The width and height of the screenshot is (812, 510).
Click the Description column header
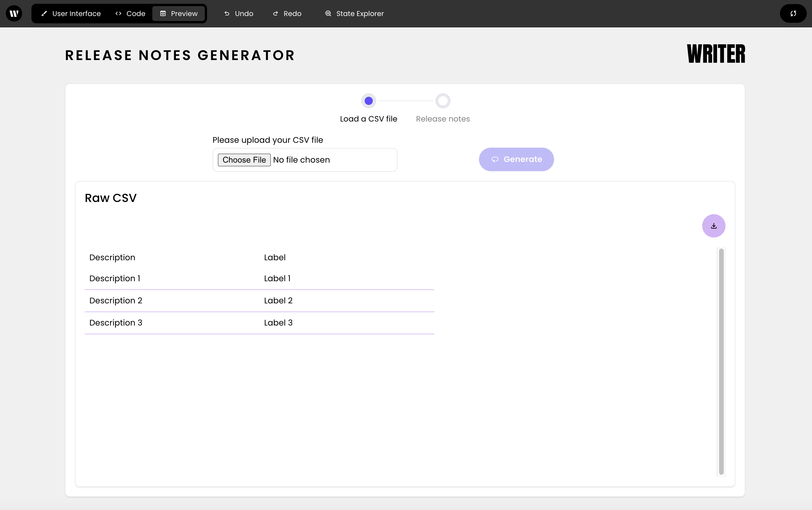click(112, 257)
